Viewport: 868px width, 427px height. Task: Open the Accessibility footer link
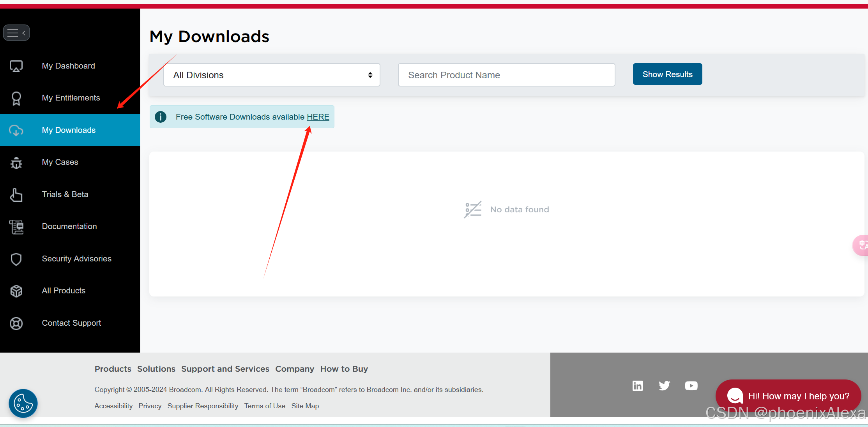[113, 406]
